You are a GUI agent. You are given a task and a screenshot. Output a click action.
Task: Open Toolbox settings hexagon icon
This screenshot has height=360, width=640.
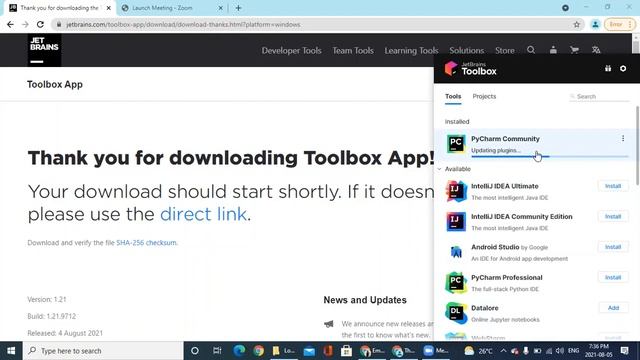point(623,69)
